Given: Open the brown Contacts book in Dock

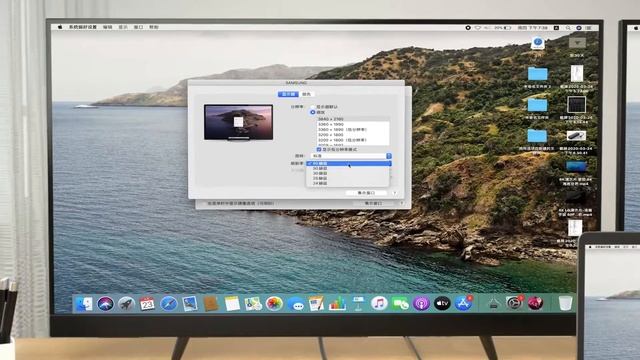Looking at the screenshot, I should click(211, 304).
